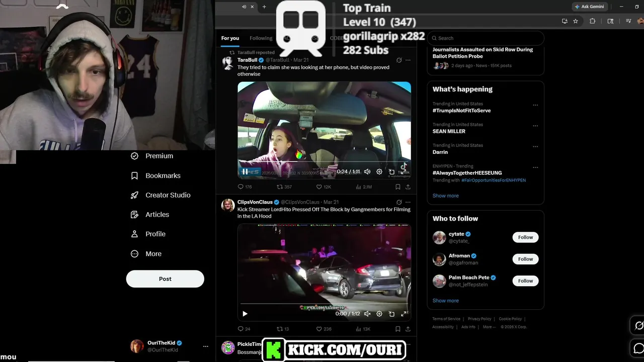Open #TrumpIsNotFitToServe trend
Screen dimensions: 644x362
[461, 111]
